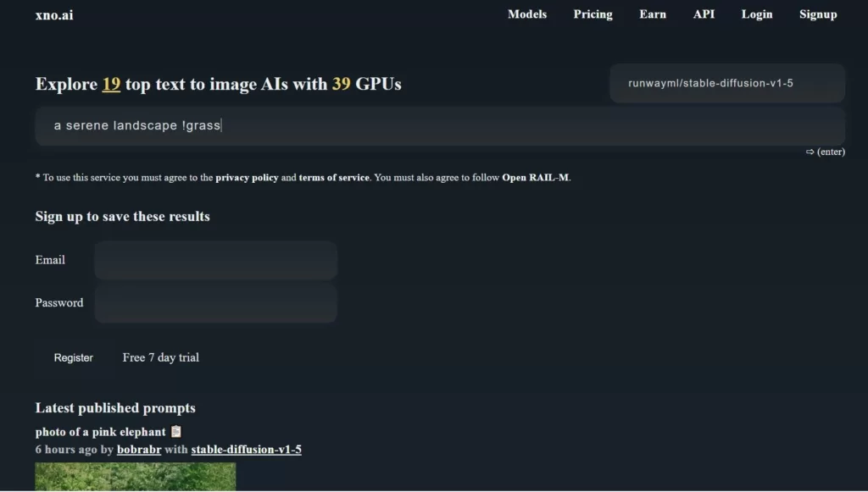Open the Models page
Viewport: 868px width, 492px height.
pyautogui.click(x=526, y=14)
